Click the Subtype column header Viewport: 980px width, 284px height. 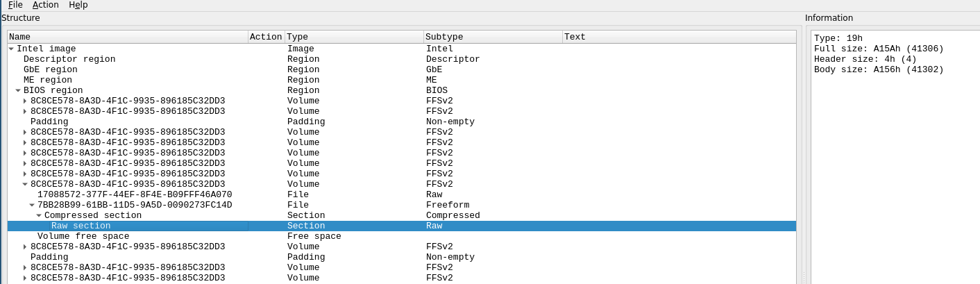[493, 37]
